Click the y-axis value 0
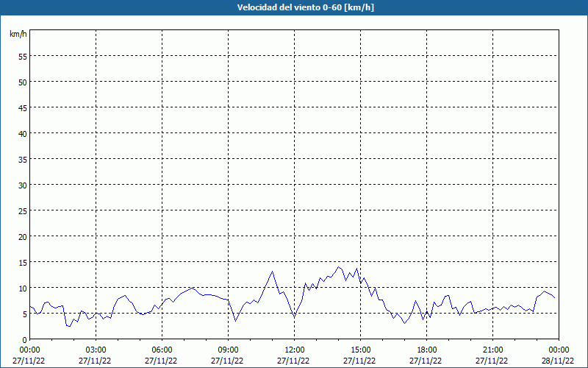Screen dimensions: 588x368 [25, 340]
